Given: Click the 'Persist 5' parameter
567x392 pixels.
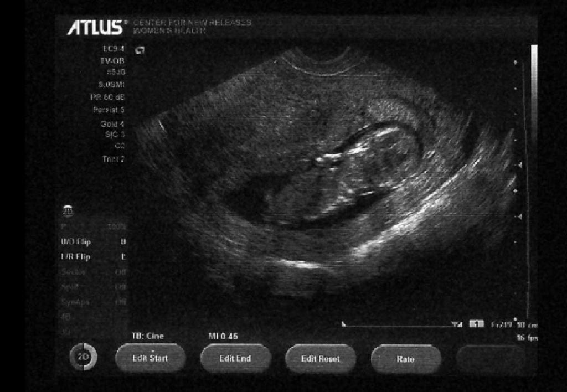Looking at the screenshot, I should 109,110.
